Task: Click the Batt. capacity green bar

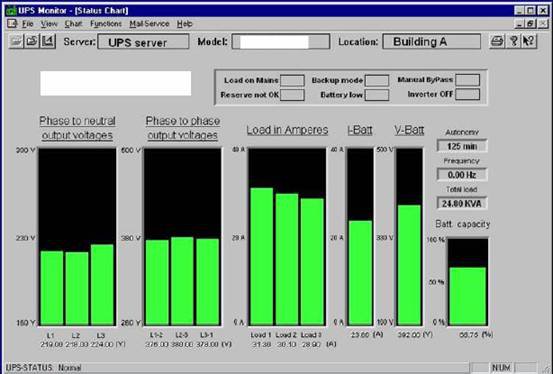Action: point(468,296)
